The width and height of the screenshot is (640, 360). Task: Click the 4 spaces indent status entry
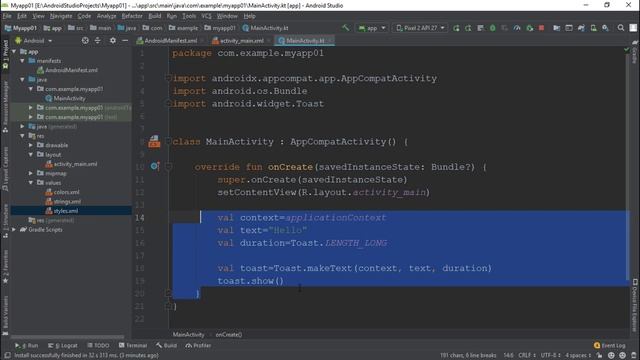pyautogui.click(x=578, y=356)
